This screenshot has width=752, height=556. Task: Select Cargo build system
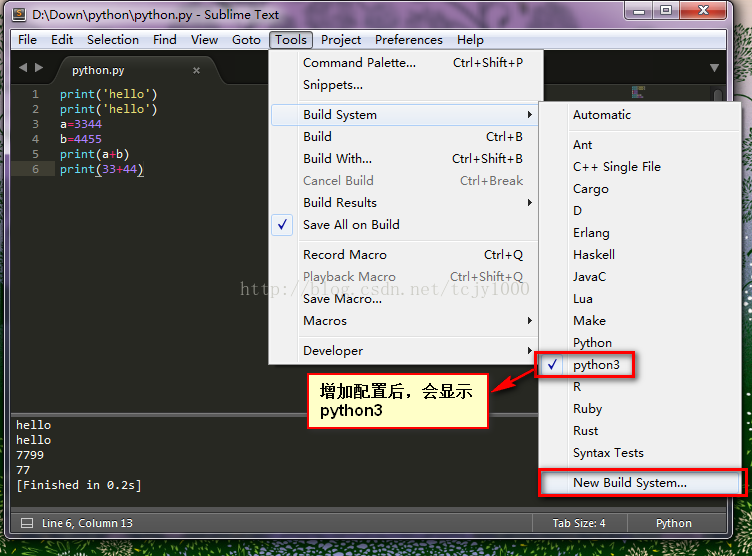(x=640, y=189)
